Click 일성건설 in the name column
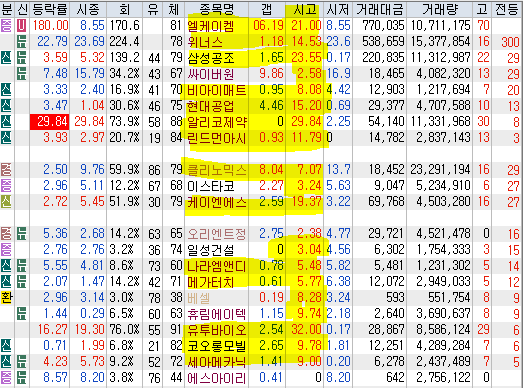 (211, 249)
